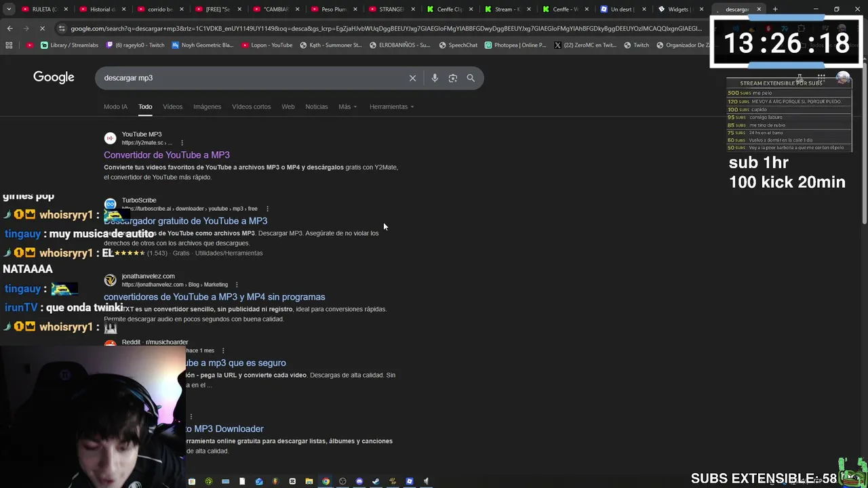Switch to RULETA browser tab

(43, 9)
